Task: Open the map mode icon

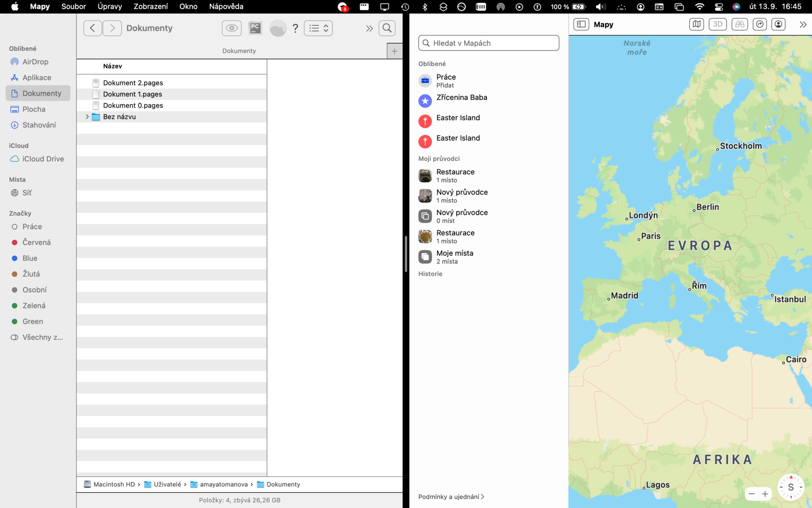Action: 696,25
